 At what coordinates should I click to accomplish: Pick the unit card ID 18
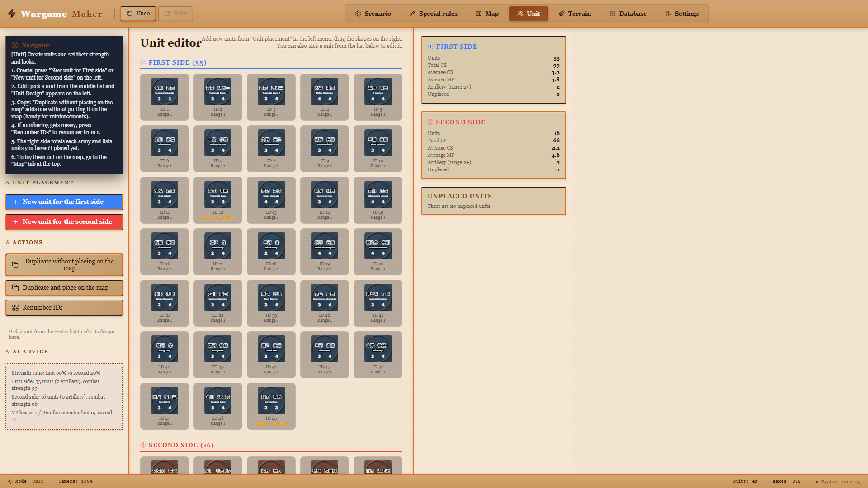coord(271,252)
